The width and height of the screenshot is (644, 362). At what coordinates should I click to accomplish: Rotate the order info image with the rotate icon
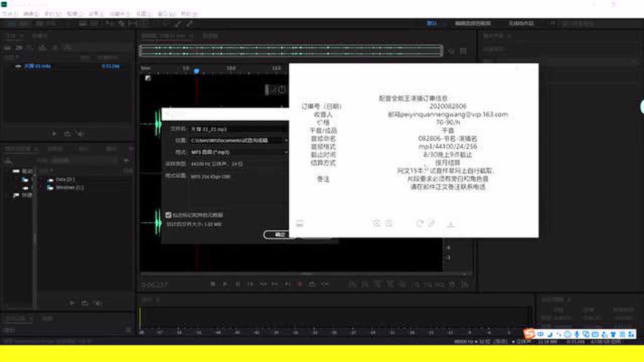(x=421, y=223)
